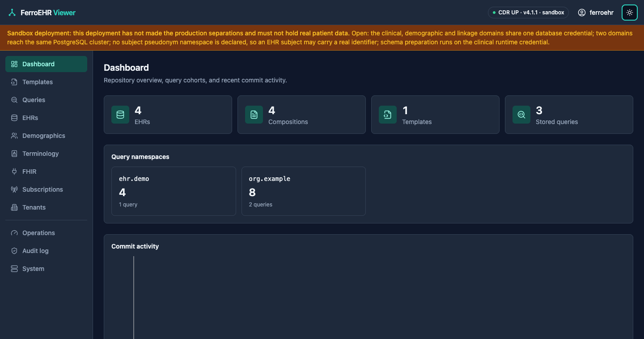Click the Commit activity chart vertical axis
Screen dimensions: 644x339
134,297
